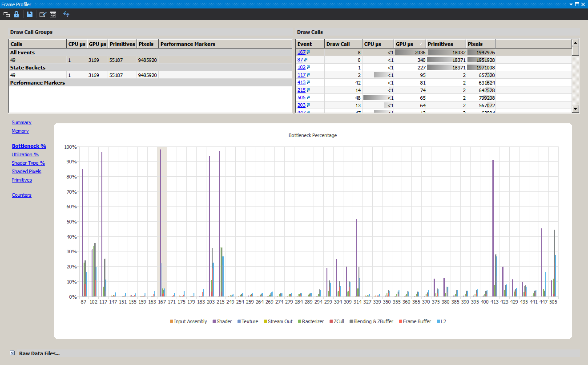This screenshot has height=365, width=588.
Task: Open event 102 link in Draw Calls
Action: (x=302, y=67)
